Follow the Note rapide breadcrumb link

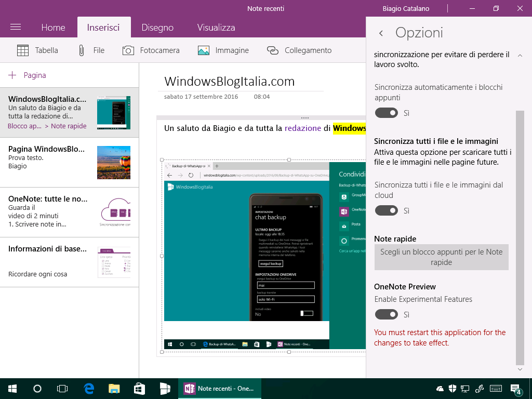69,126
